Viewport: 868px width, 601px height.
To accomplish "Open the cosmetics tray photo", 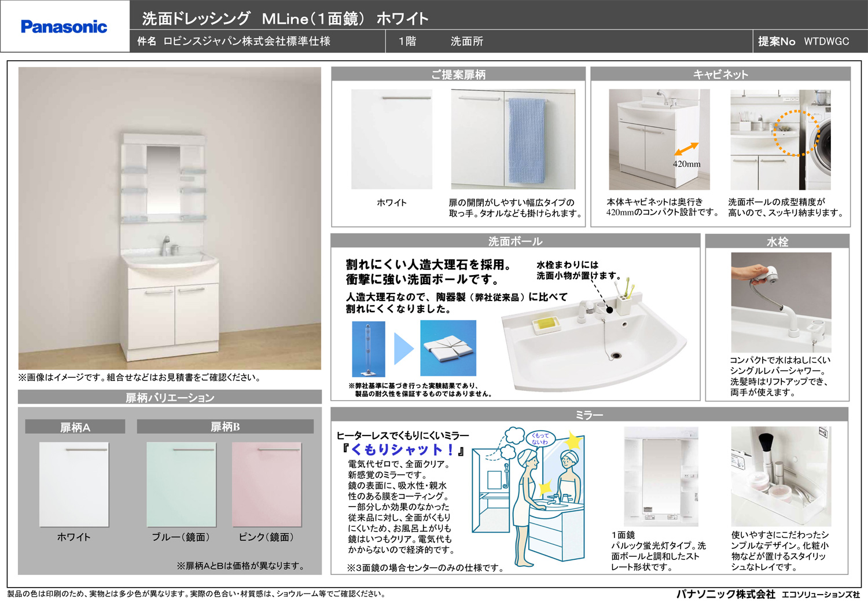I will (x=781, y=477).
